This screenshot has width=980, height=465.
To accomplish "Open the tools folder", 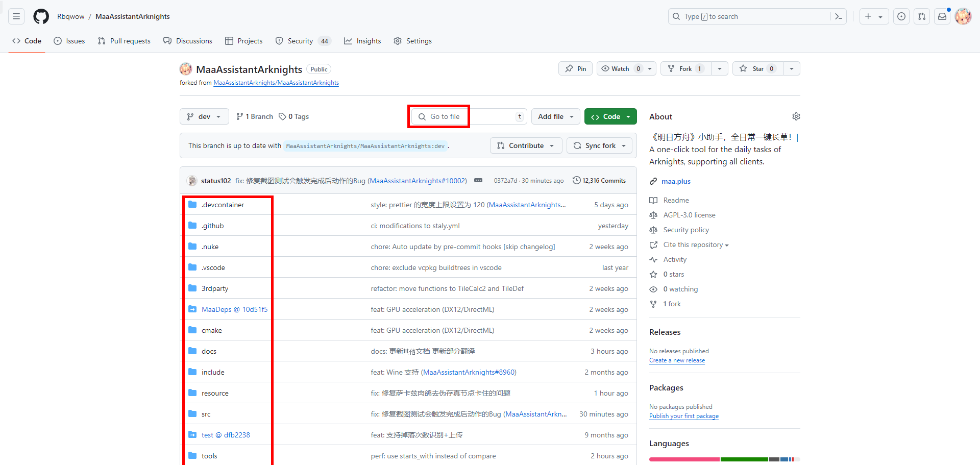I will 209,456.
